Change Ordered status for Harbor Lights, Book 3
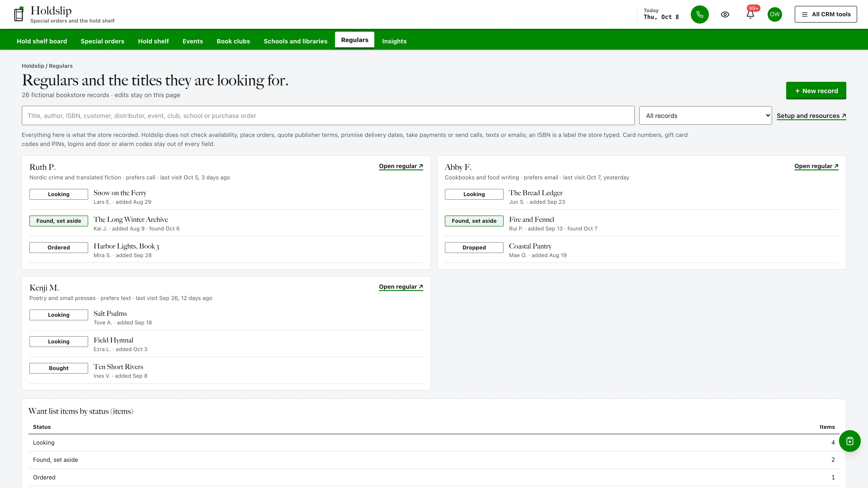This screenshot has width=868, height=488. click(x=59, y=248)
